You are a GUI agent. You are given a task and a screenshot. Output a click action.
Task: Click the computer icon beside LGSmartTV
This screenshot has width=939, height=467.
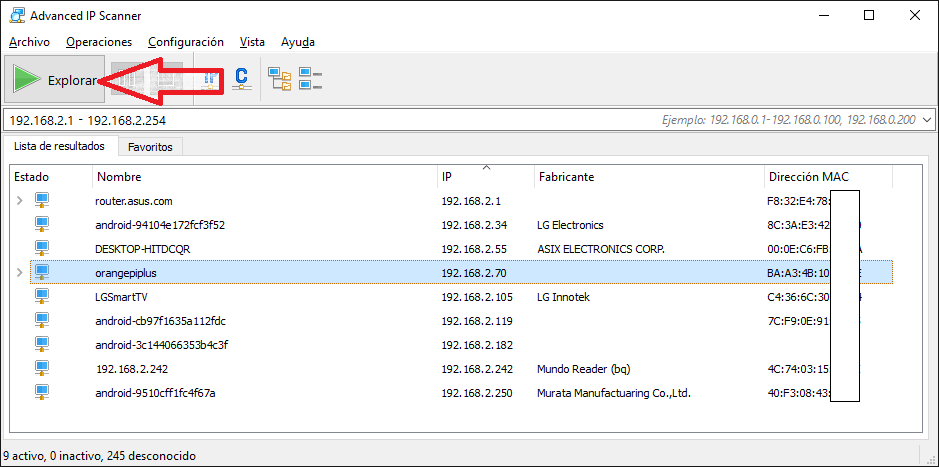pyautogui.click(x=42, y=297)
